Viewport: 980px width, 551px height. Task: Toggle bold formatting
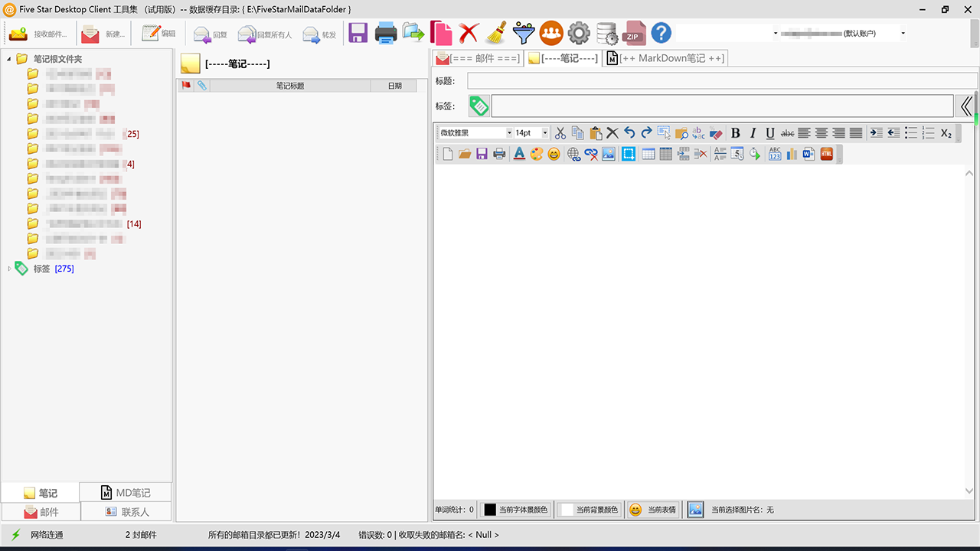(736, 133)
